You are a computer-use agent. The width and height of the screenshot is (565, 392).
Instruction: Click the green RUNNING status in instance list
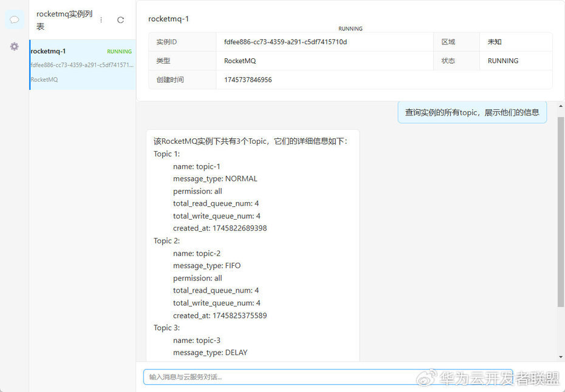click(x=119, y=52)
